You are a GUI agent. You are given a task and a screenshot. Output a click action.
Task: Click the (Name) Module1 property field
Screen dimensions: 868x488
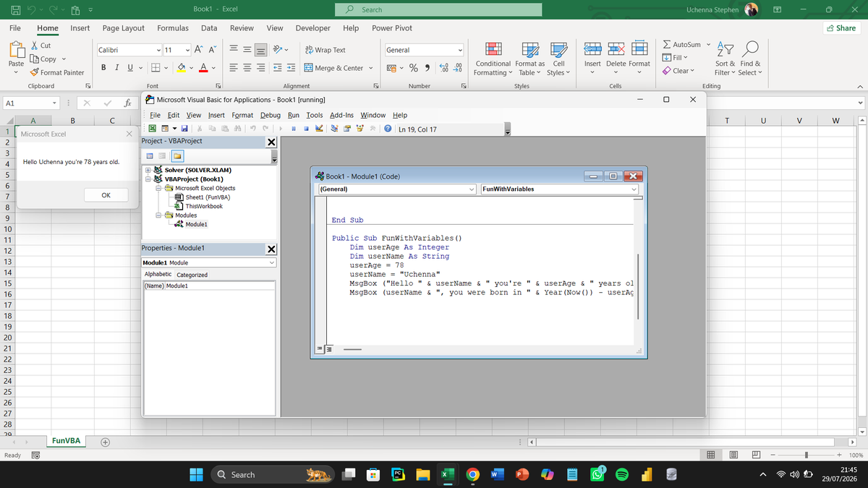(209, 286)
